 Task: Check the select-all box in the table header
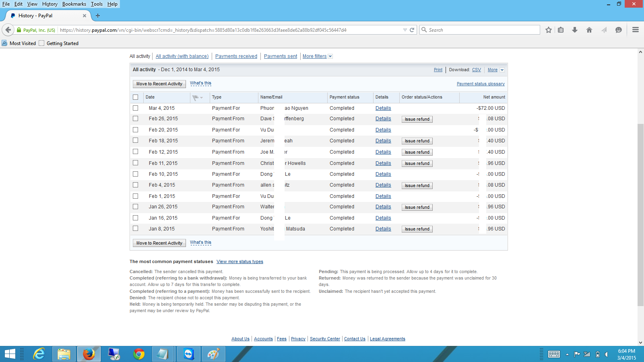(x=135, y=97)
